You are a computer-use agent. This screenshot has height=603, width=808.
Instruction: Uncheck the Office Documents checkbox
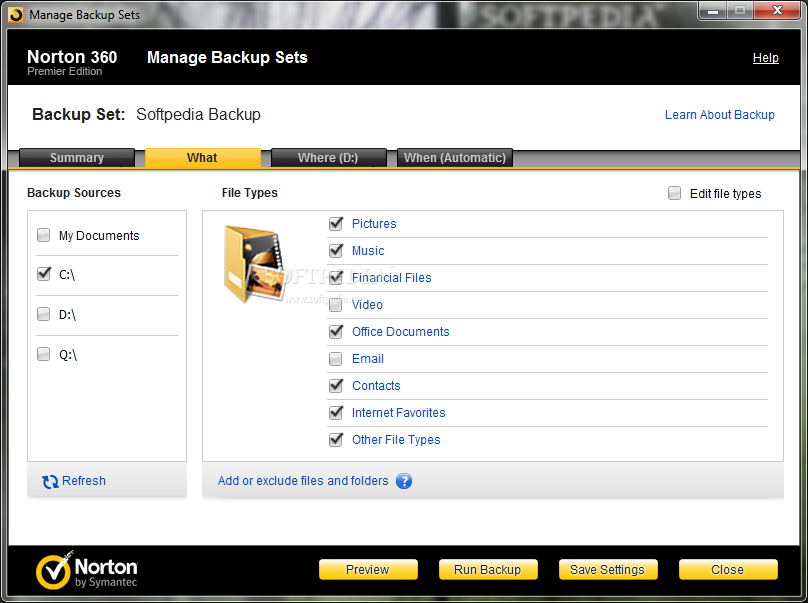tap(335, 331)
